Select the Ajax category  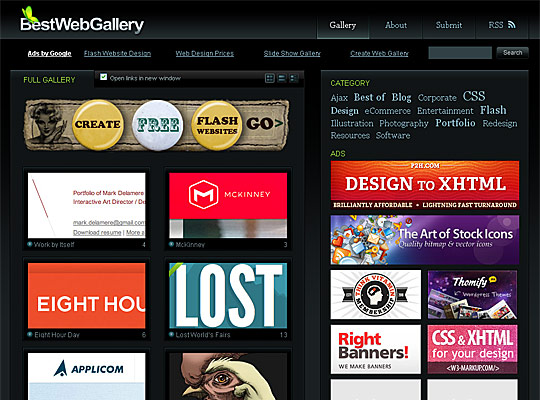(339, 98)
